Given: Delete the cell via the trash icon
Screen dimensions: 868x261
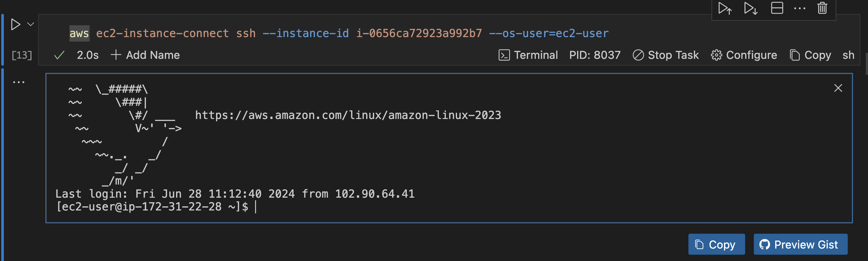Looking at the screenshot, I should (822, 8).
